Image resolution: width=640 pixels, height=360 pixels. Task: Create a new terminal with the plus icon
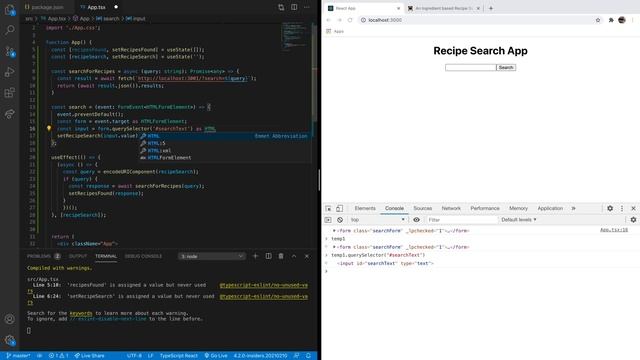255,256
